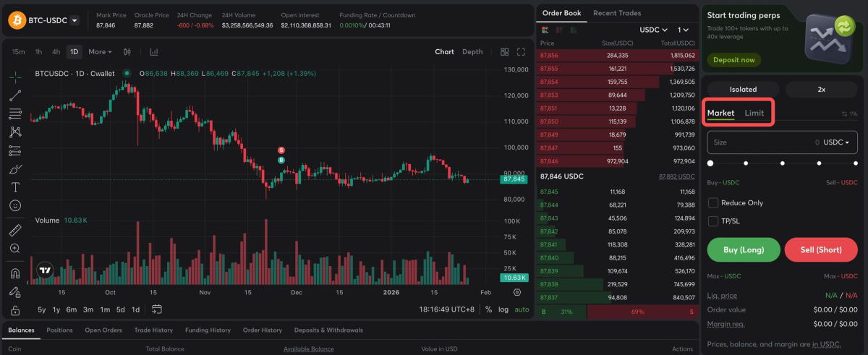Open order book price grouping dropdown
Image resolution: width=868 pixels, height=355 pixels.
(684, 30)
